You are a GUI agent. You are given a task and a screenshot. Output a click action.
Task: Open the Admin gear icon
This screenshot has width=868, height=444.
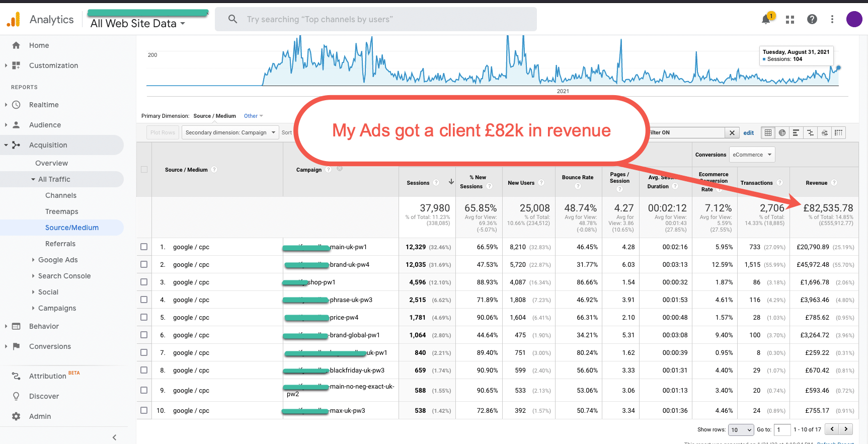16,416
